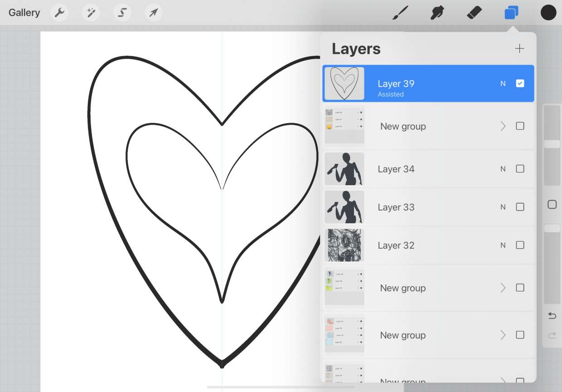Open the active color swatch

click(548, 13)
